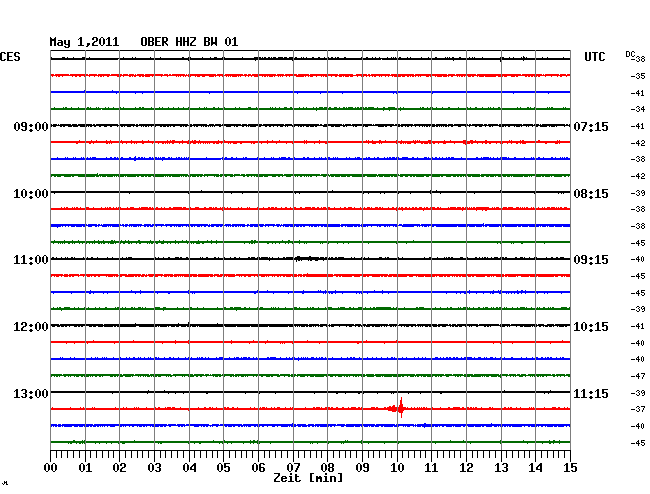Select the DC value -35
The width and height of the screenshot is (650, 494).
coord(638,76)
